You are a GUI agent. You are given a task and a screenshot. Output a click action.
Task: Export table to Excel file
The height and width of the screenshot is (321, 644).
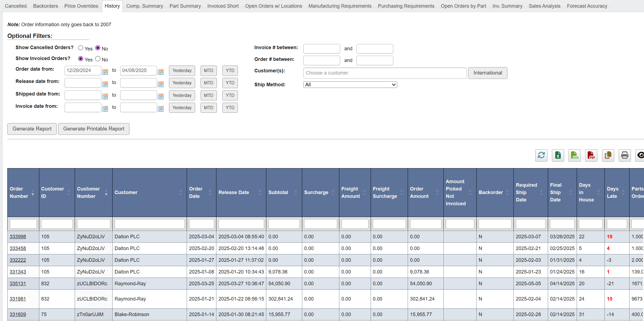[x=558, y=155]
